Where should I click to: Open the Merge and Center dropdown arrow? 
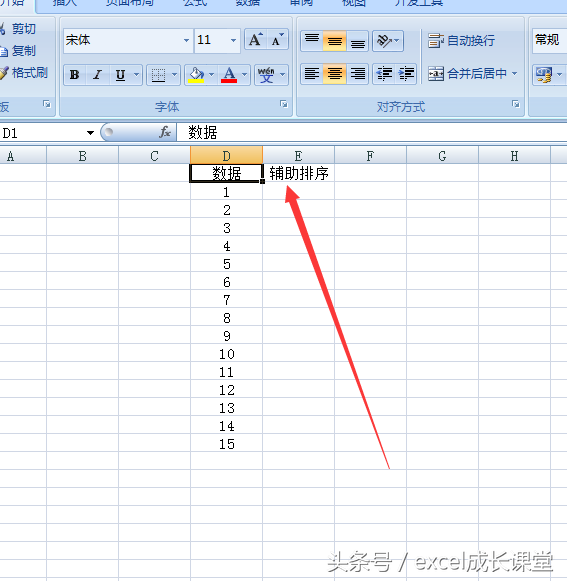(515, 73)
